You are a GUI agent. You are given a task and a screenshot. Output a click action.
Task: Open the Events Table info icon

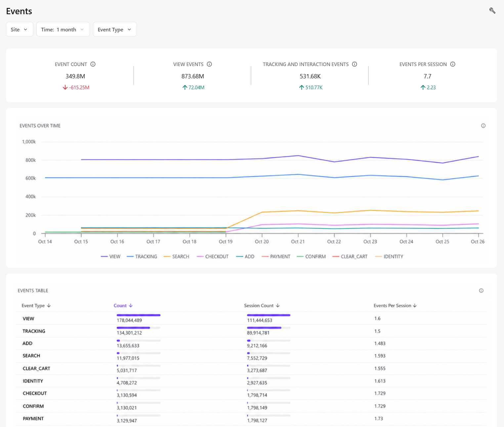tap(481, 291)
